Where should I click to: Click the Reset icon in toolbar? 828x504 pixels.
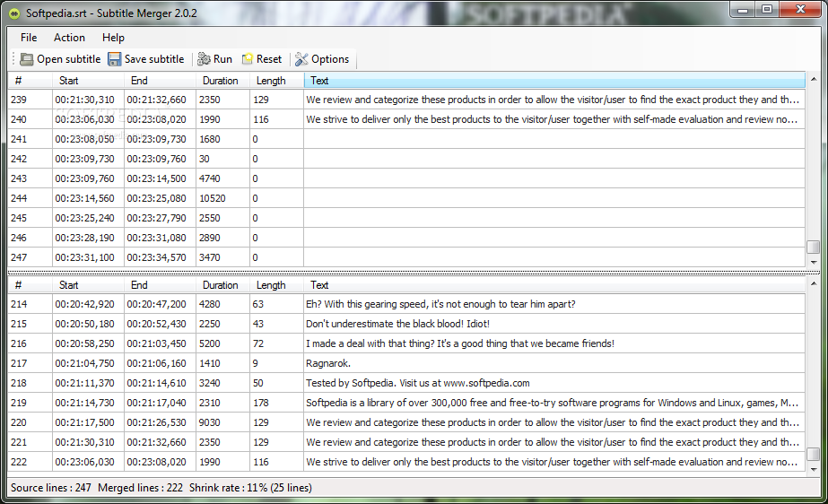pyautogui.click(x=248, y=59)
